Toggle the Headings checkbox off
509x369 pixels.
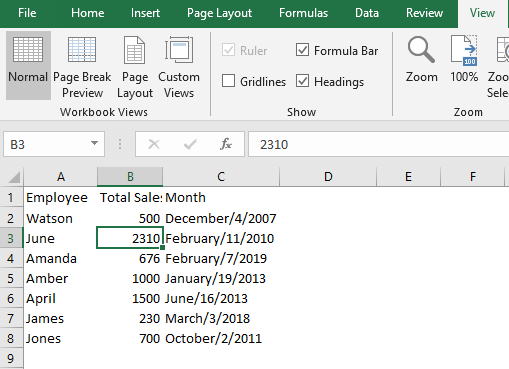point(302,81)
